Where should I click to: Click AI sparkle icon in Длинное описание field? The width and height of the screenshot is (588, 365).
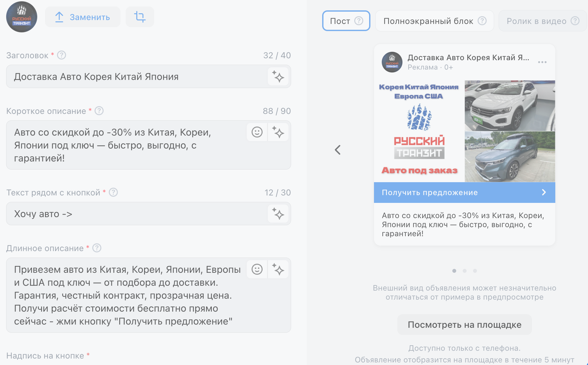pyautogui.click(x=278, y=269)
